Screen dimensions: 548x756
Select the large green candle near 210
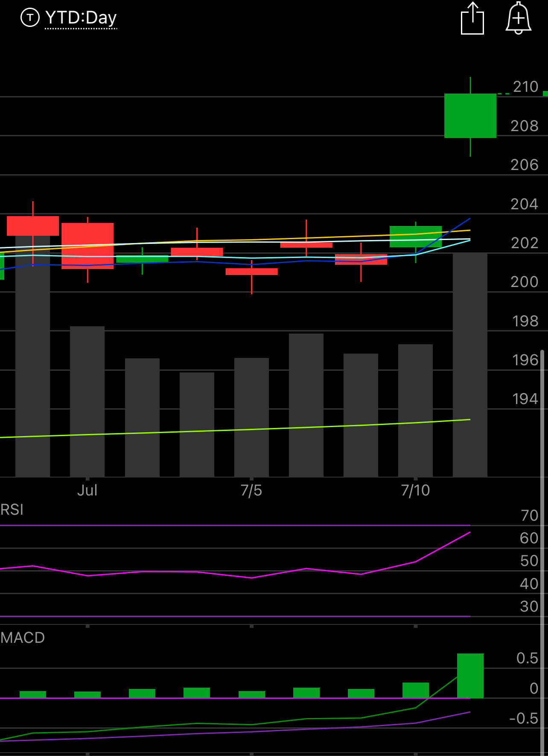point(470,116)
